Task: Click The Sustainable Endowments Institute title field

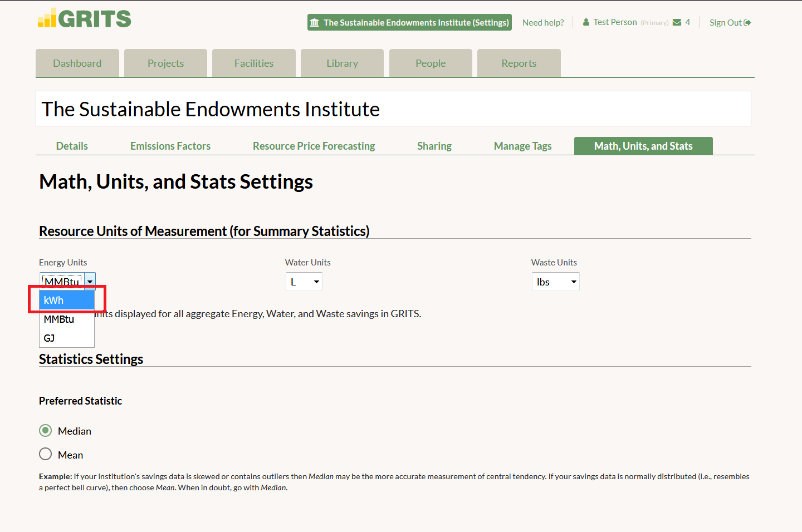Action: click(x=393, y=109)
